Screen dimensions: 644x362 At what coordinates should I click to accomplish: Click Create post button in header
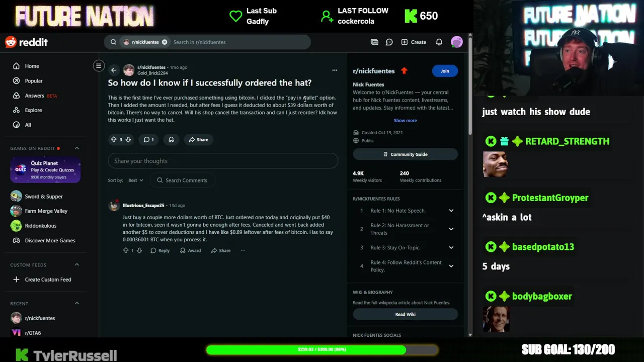click(x=414, y=42)
